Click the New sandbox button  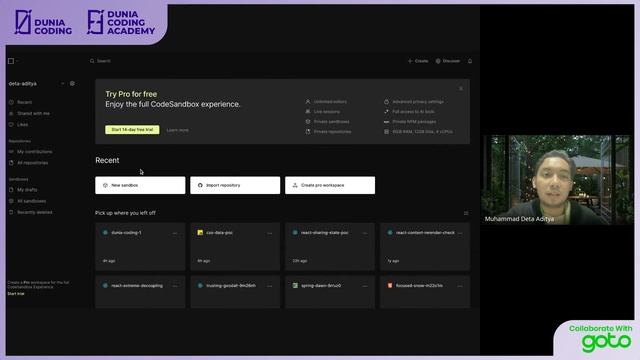(x=140, y=185)
